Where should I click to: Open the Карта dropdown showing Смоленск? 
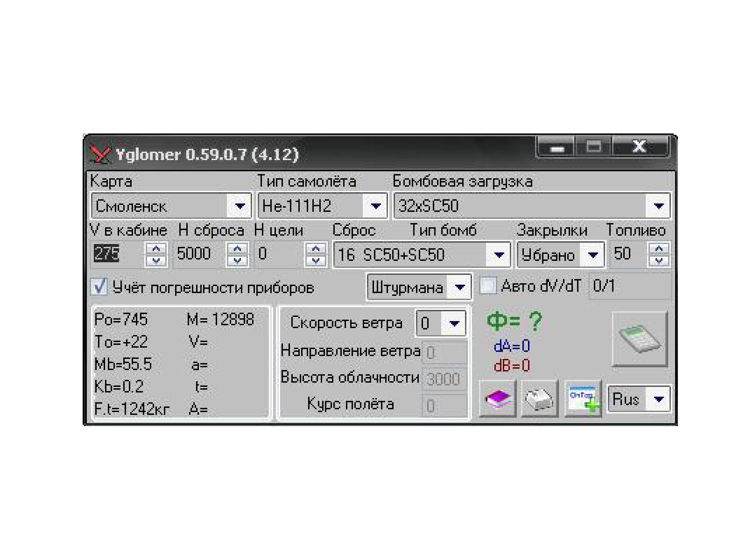(x=171, y=205)
